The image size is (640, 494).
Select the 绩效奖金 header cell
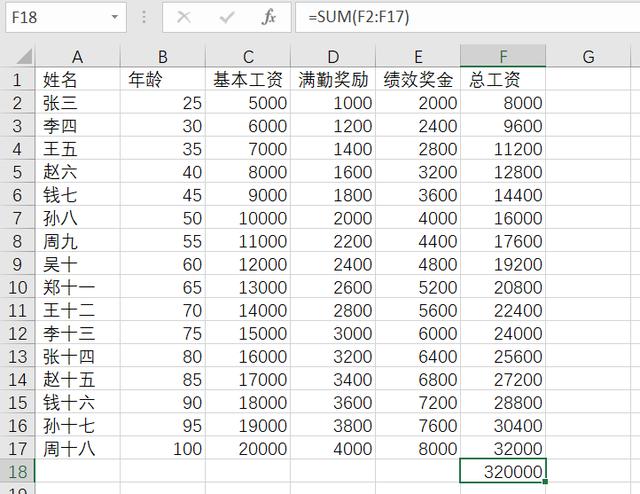(418, 79)
